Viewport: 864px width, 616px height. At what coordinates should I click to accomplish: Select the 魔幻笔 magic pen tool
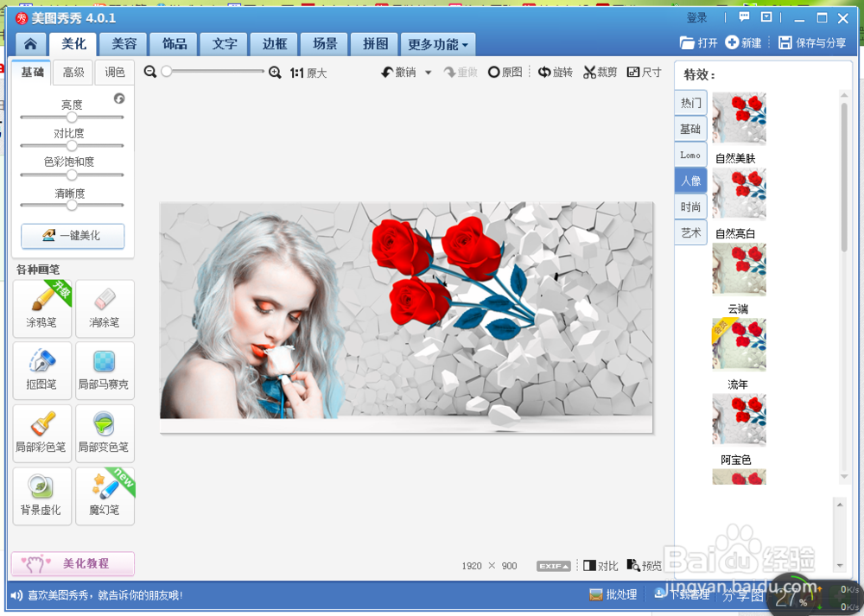pos(105,496)
